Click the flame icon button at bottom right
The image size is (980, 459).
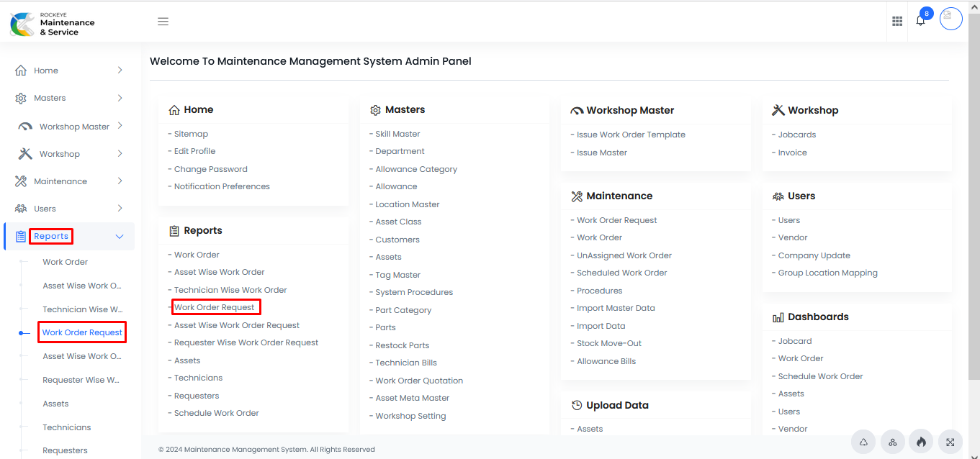(x=921, y=442)
